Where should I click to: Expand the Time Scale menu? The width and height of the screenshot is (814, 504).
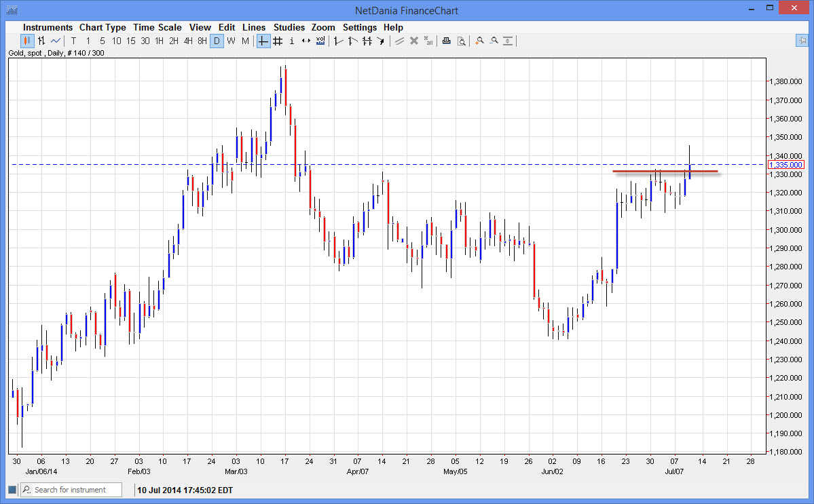(157, 27)
